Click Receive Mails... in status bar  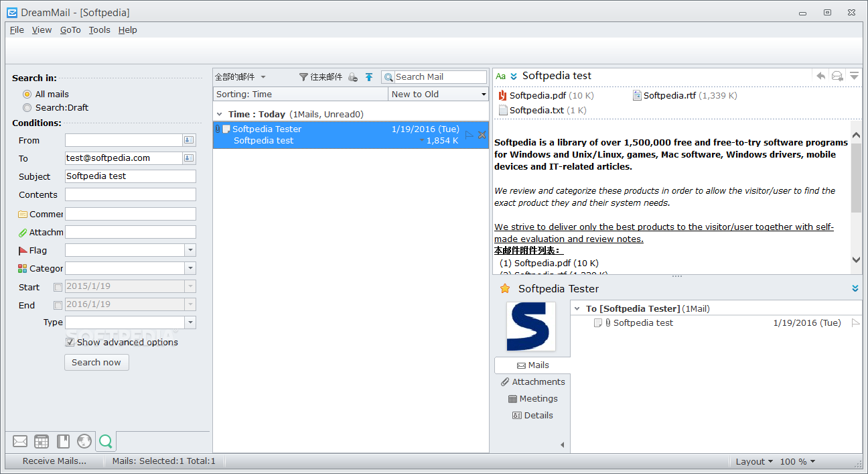(x=54, y=461)
